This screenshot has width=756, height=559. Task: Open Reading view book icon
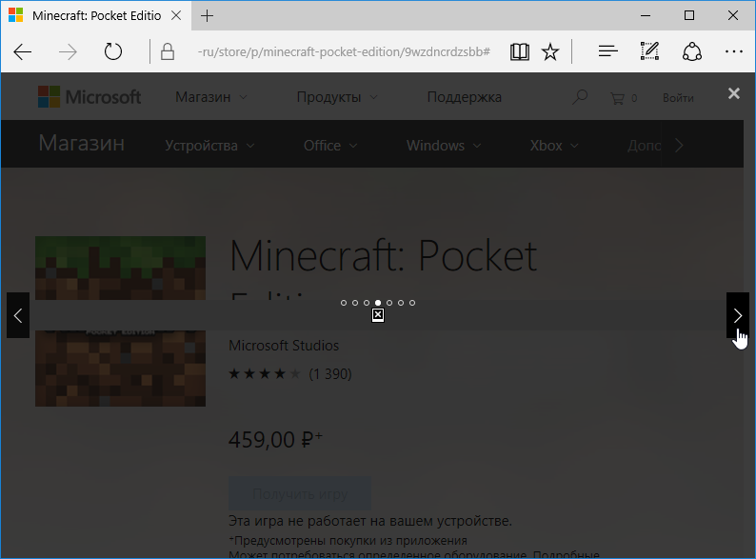tap(519, 51)
